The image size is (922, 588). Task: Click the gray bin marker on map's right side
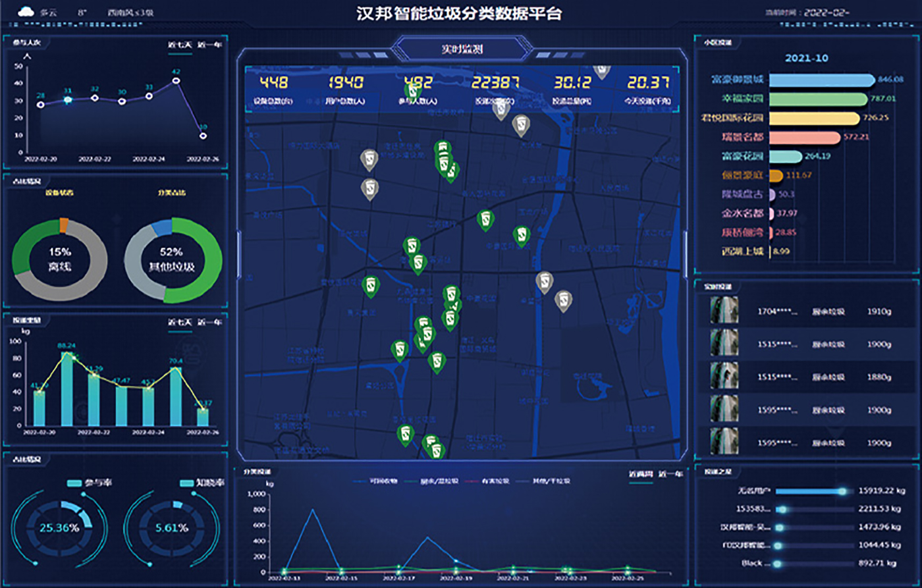coord(563,301)
